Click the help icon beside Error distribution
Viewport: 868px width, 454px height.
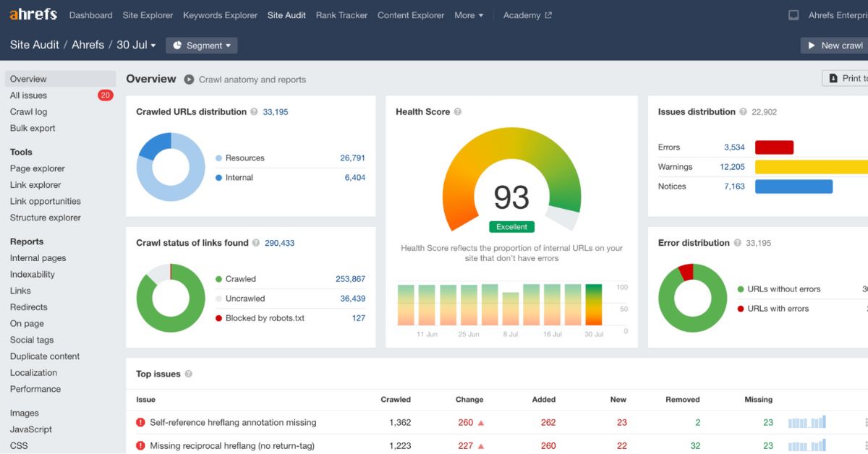(x=738, y=243)
